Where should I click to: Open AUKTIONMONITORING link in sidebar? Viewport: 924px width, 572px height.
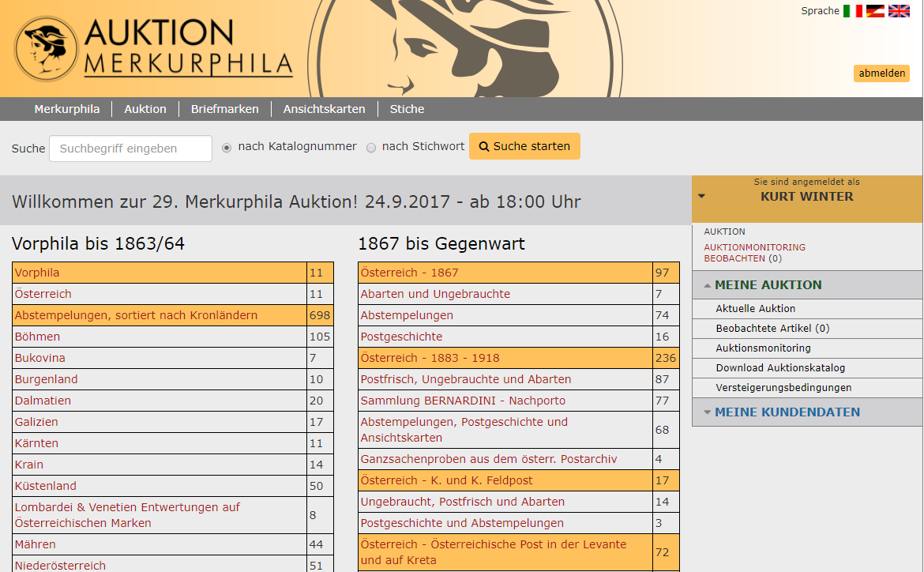click(x=755, y=247)
